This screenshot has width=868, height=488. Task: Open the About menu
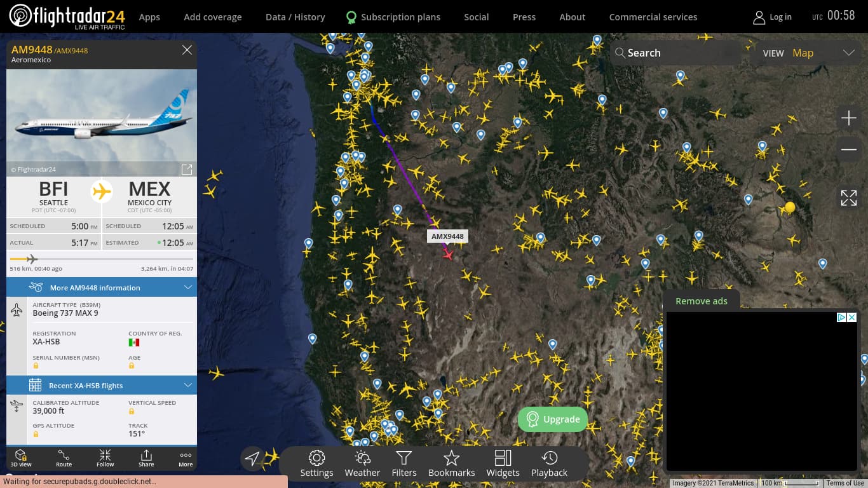573,17
